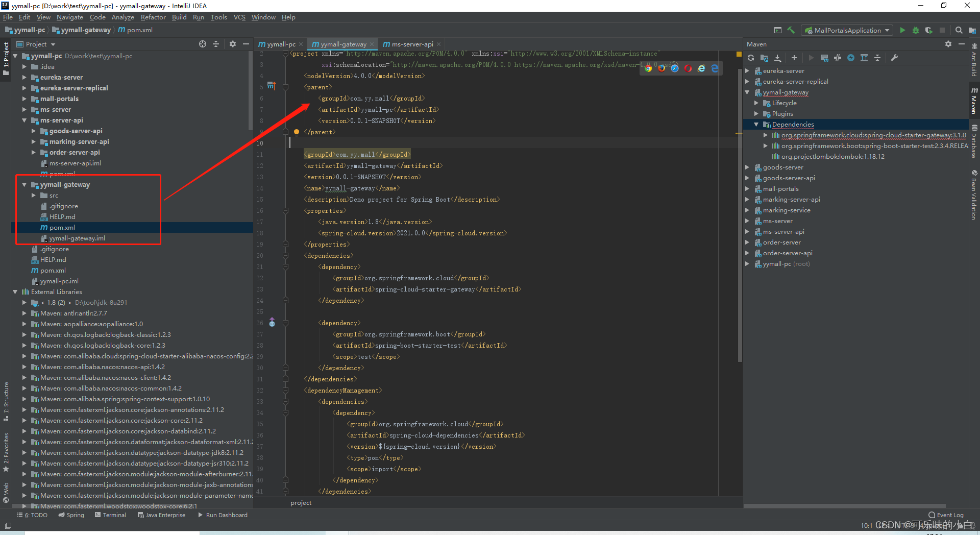Open pom.xml in Chrome browser icon
Image resolution: width=980 pixels, height=535 pixels.
[x=648, y=68]
